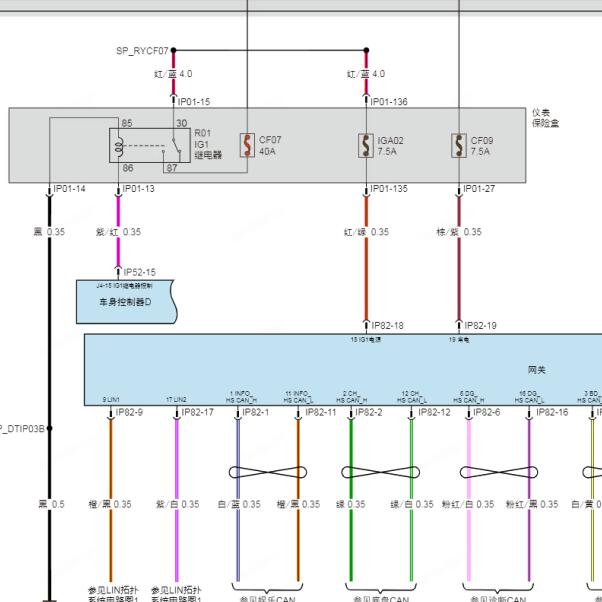The height and width of the screenshot is (602, 602).
Task: Select the IP82-16 connector label
Action: [x=552, y=412]
